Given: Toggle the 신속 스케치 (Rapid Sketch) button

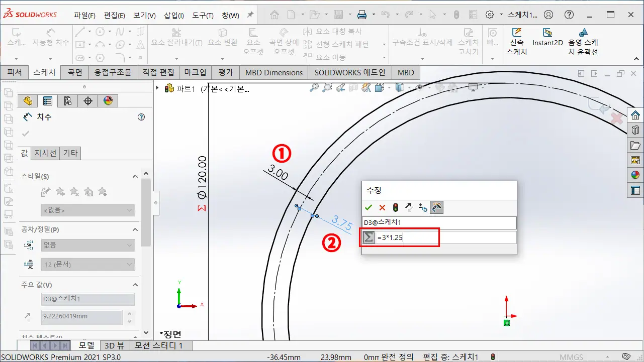Looking at the screenshot, I should click(x=516, y=42).
